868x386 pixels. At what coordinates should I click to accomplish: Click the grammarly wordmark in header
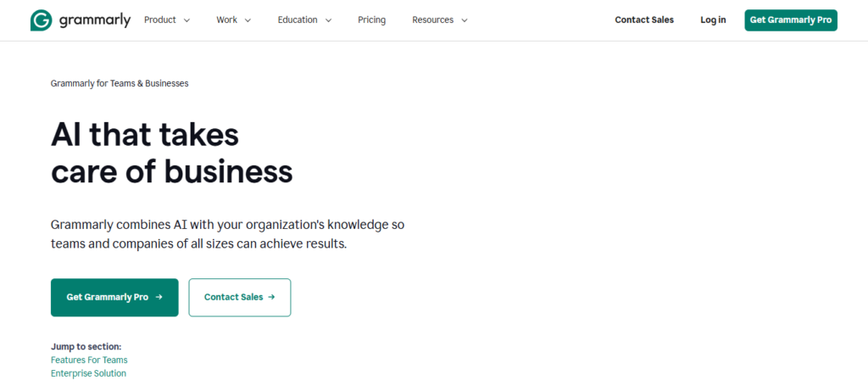pyautogui.click(x=95, y=21)
